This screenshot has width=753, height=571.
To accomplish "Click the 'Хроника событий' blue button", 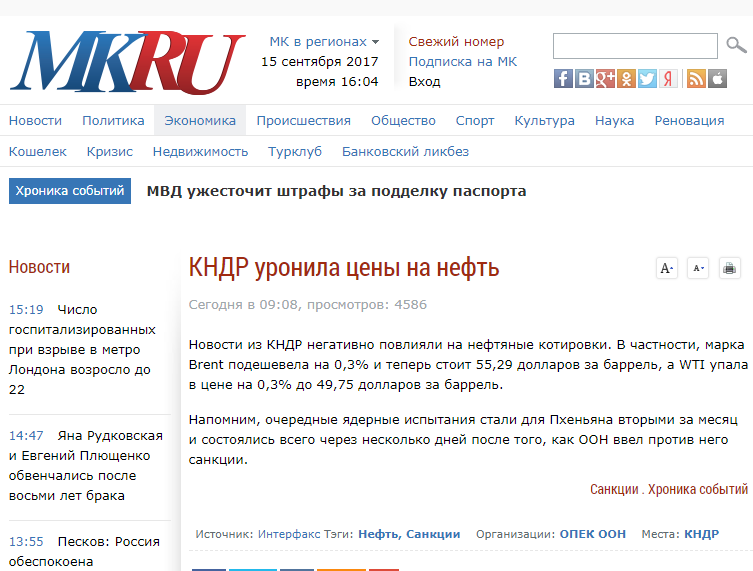I will (70, 191).
